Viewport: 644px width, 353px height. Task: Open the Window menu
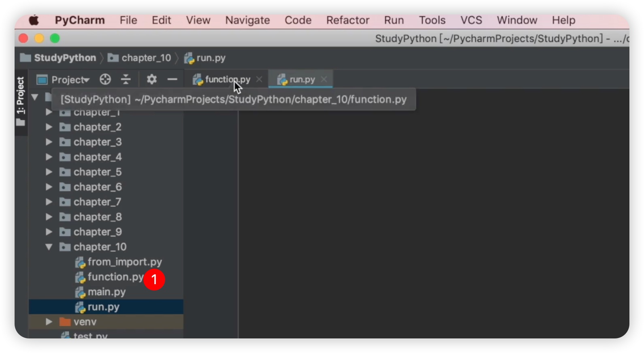517,20
